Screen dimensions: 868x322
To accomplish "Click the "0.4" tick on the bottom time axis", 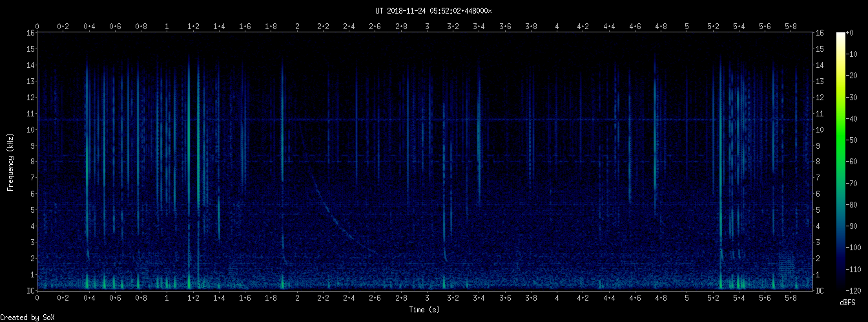I will coord(89,299).
